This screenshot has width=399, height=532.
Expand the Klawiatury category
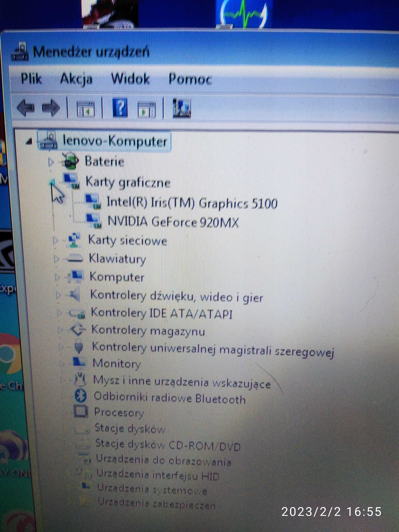(56, 259)
